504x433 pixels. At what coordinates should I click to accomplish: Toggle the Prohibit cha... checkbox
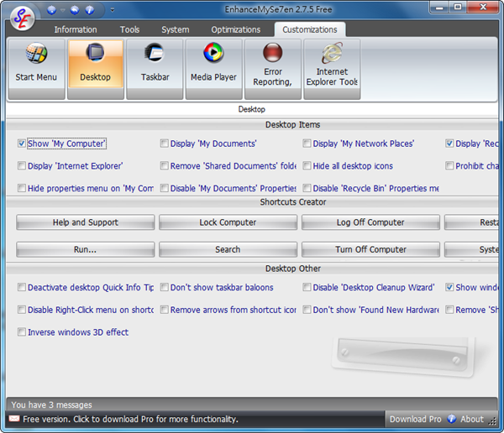point(449,166)
